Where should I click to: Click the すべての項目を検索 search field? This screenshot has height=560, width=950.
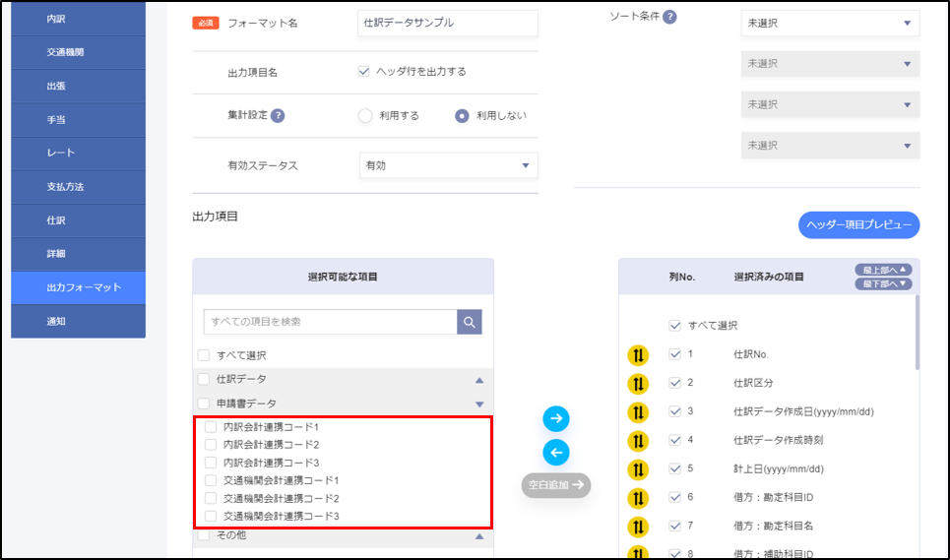(330, 322)
